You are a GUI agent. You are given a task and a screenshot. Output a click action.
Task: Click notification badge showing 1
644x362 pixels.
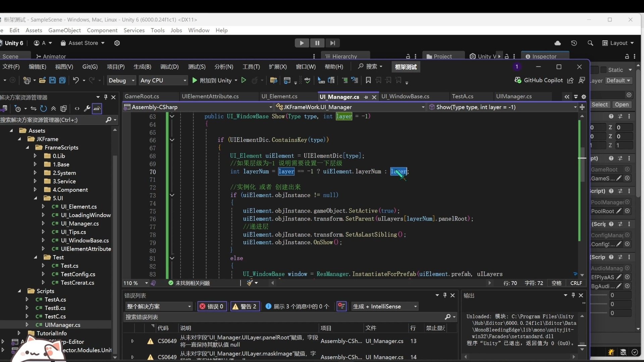[x=517, y=67]
